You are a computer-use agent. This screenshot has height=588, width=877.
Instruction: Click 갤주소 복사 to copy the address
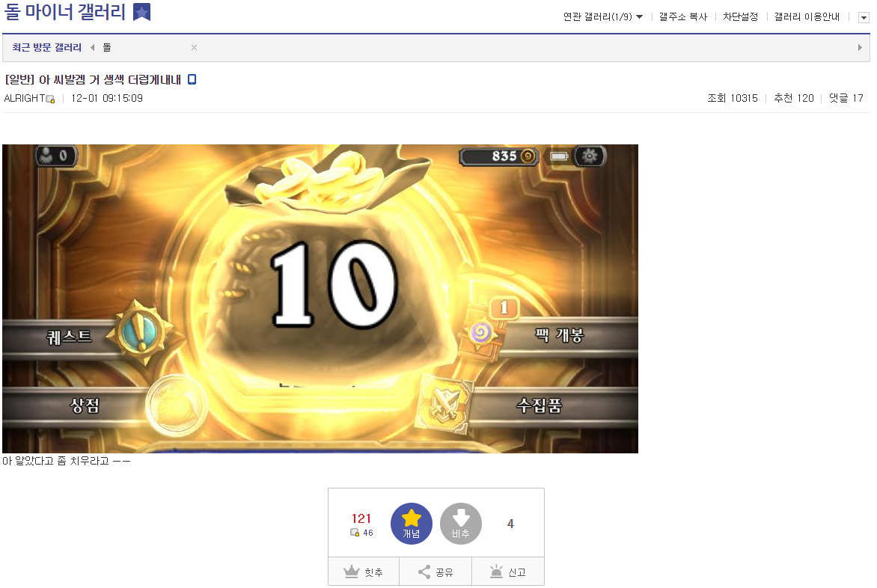(682, 16)
